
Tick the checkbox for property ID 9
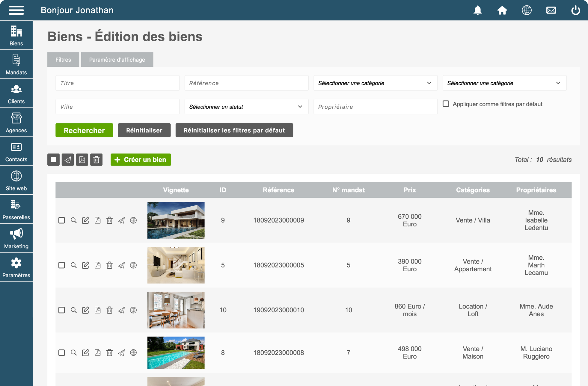pos(62,220)
